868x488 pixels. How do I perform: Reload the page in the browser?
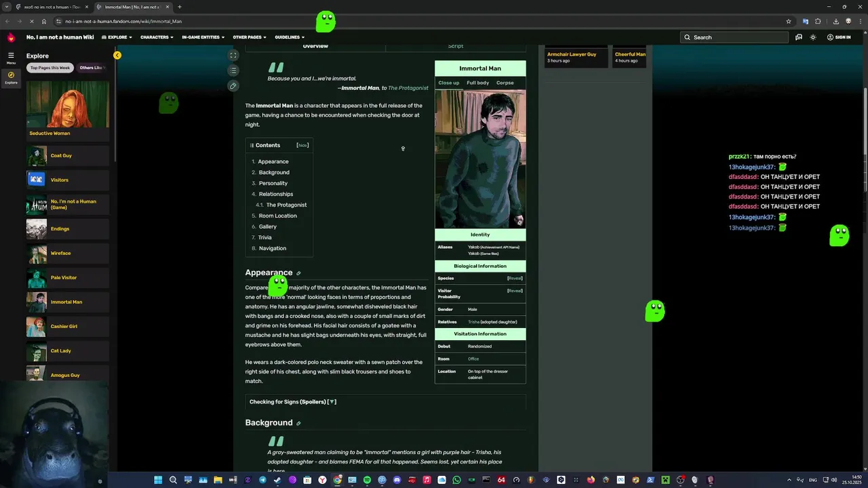point(31,21)
